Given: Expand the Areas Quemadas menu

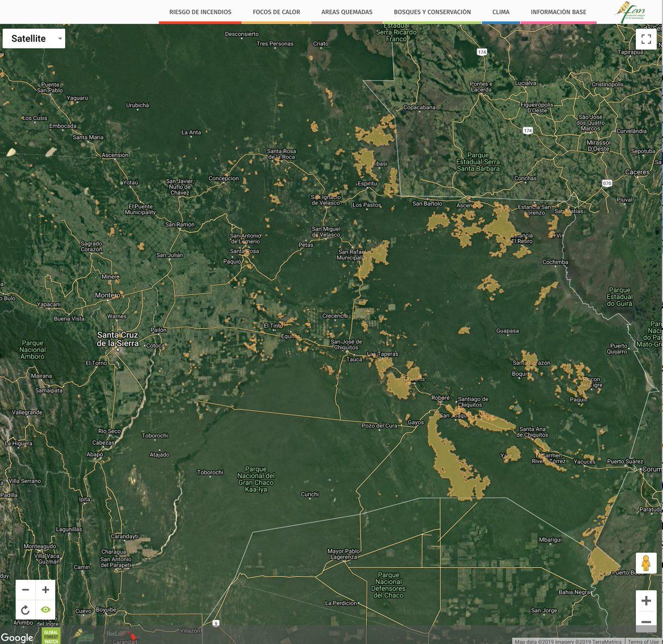Looking at the screenshot, I should tap(347, 12).
